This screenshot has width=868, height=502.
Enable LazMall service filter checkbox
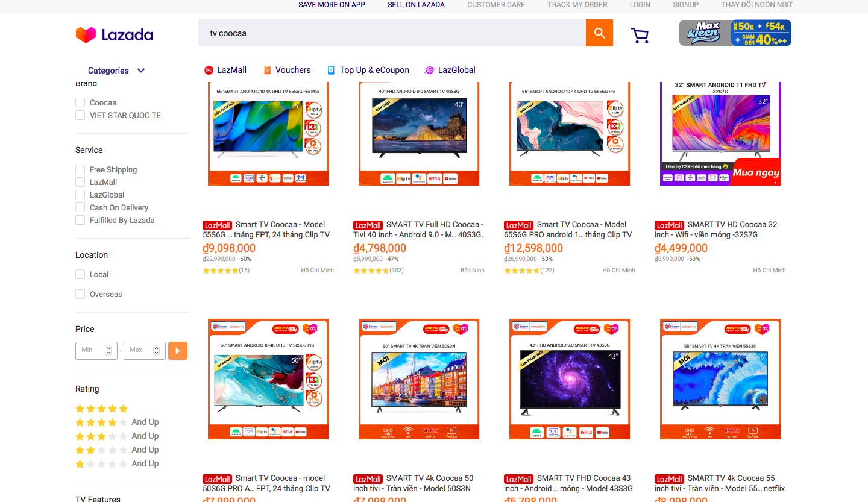point(80,182)
